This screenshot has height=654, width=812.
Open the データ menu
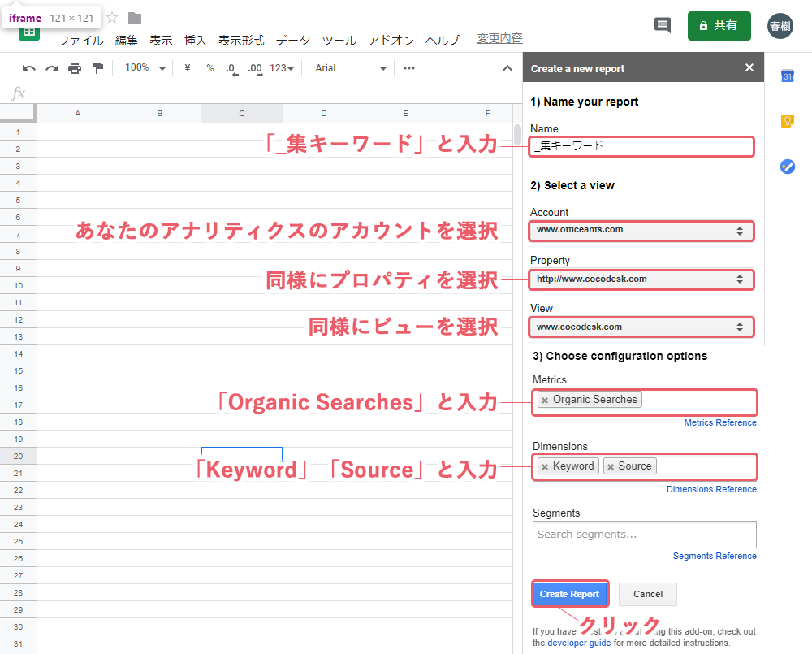(292, 40)
